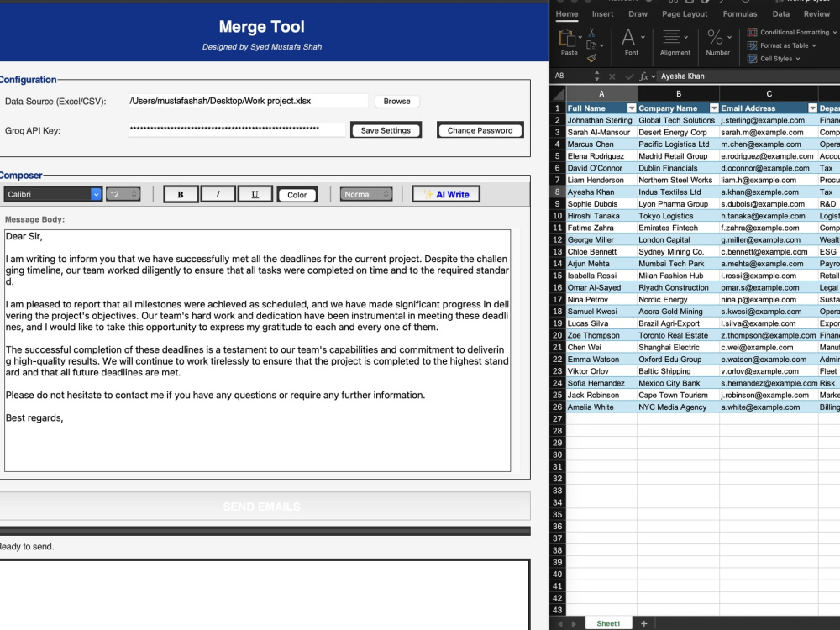Switch to Excel Home tab
Image resolution: width=840 pixels, height=630 pixels.
pyautogui.click(x=567, y=14)
